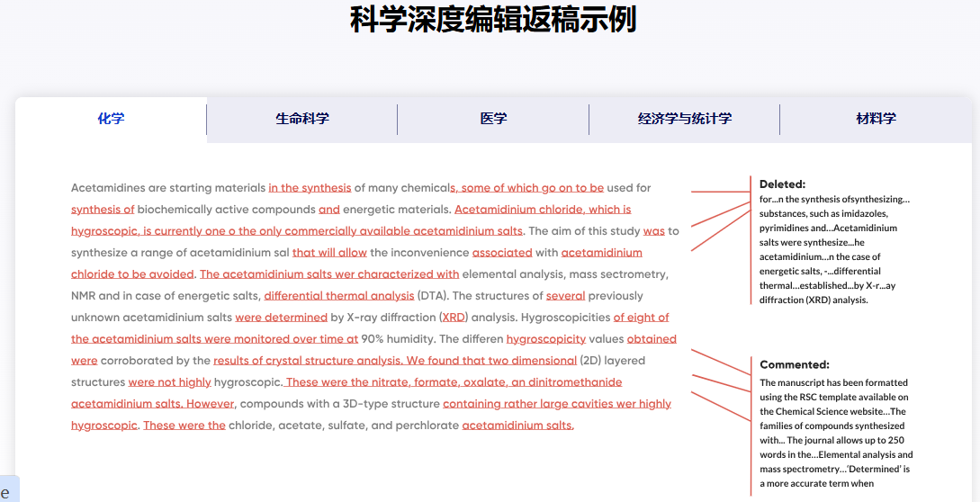Open the 材料学 tab
Image resolution: width=980 pixels, height=502 pixels.
point(876,119)
